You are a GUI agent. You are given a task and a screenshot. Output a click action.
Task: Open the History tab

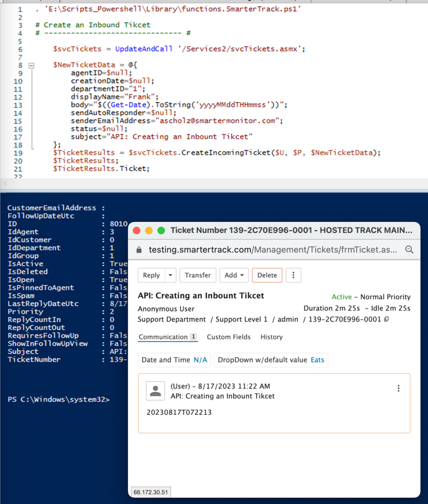click(271, 337)
